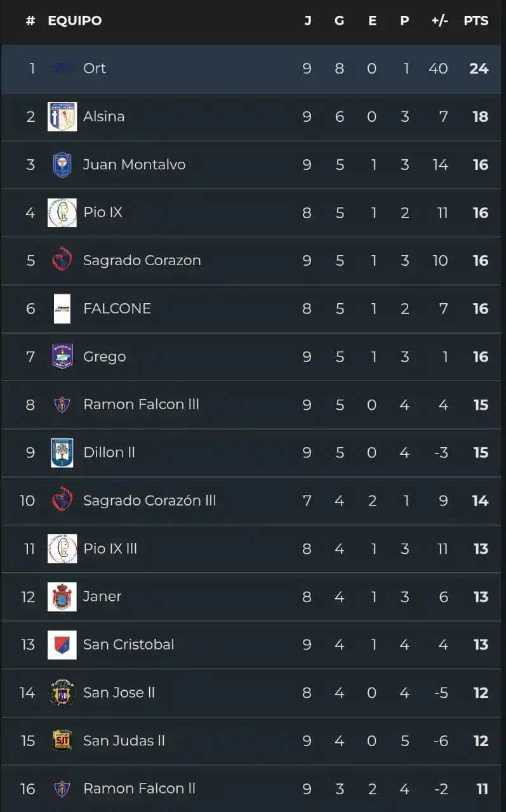506x812 pixels.
Task: Open the Ramon Falcon II team link
Action: [x=139, y=789]
